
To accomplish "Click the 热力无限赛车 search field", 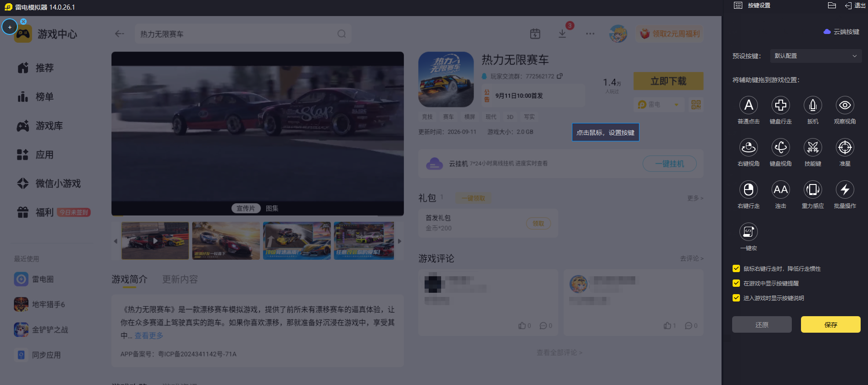I will tap(243, 34).
